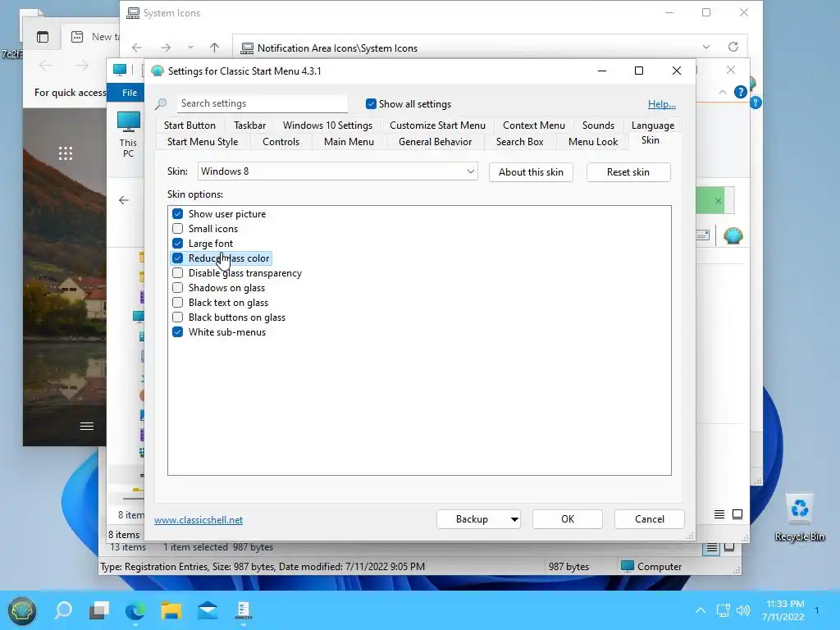Click About this skin button

[531, 172]
